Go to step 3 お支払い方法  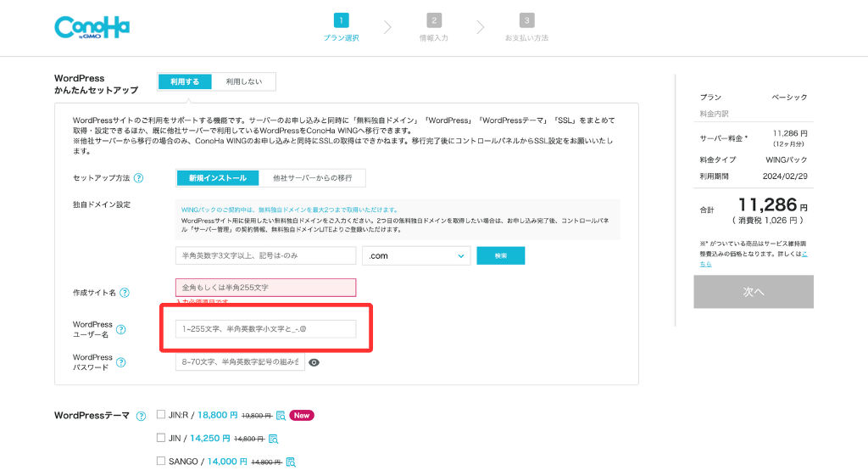(x=526, y=27)
